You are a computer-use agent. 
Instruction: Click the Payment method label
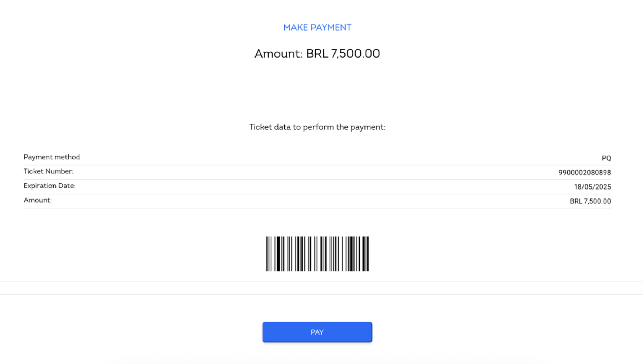(52, 157)
